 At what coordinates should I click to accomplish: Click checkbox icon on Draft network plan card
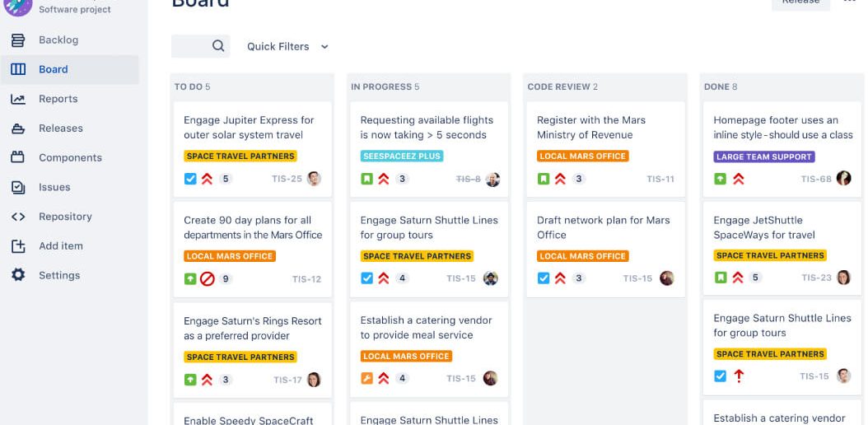[544, 278]
